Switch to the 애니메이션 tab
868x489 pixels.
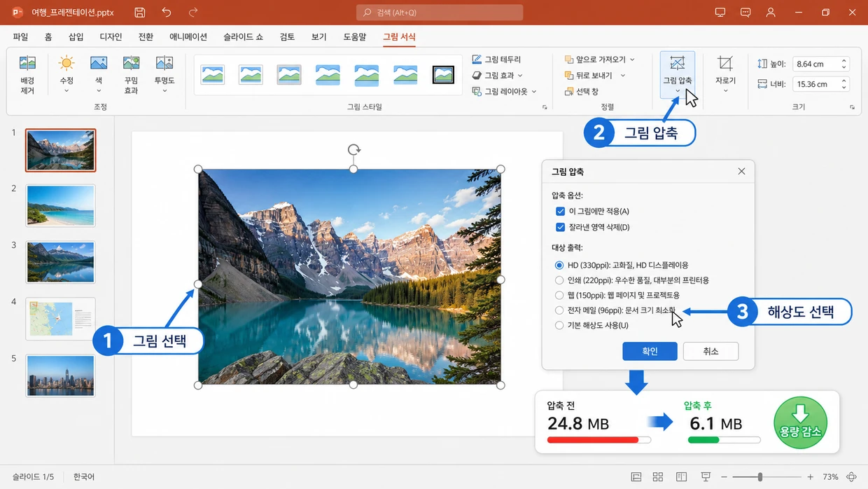tap(188, 37)
